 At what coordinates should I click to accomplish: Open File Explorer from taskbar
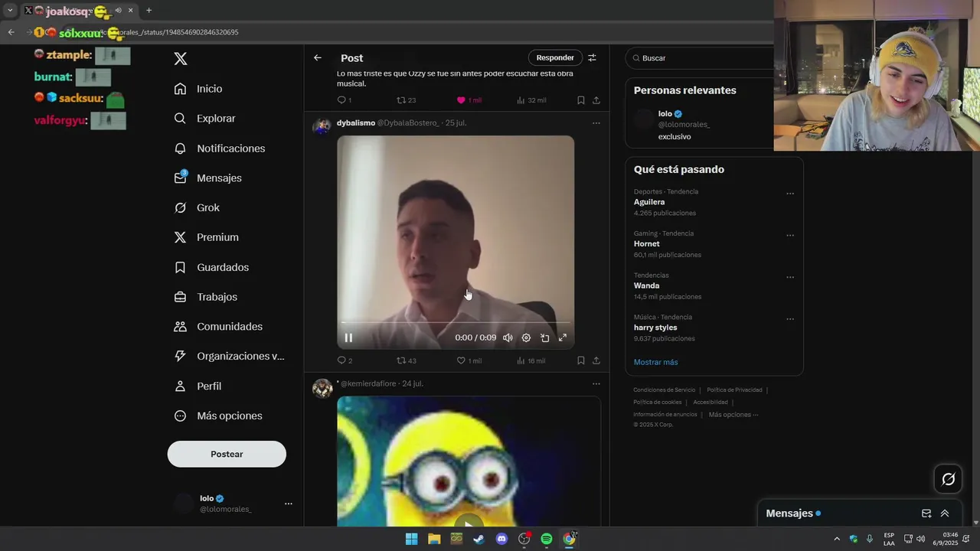[434, 539]
